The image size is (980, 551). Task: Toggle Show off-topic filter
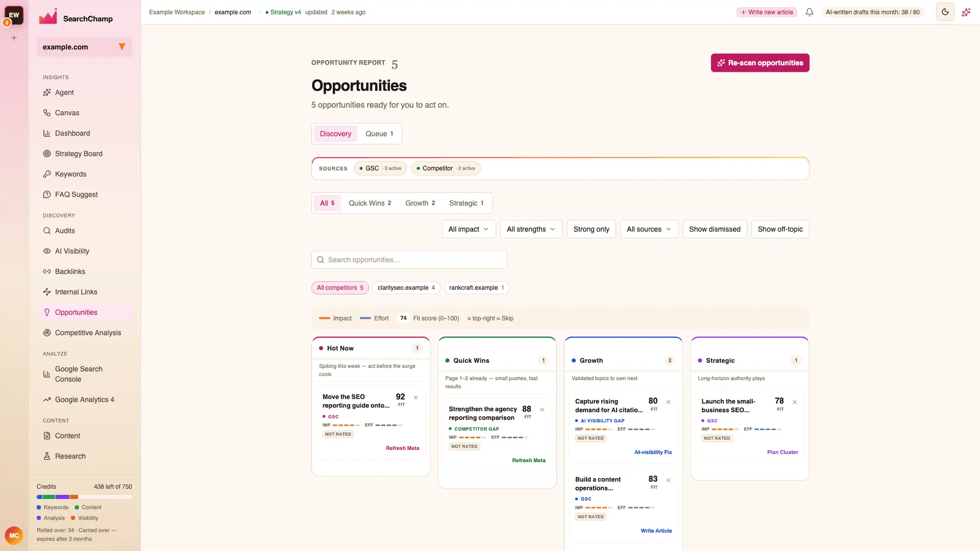click(x=780, y=229)
